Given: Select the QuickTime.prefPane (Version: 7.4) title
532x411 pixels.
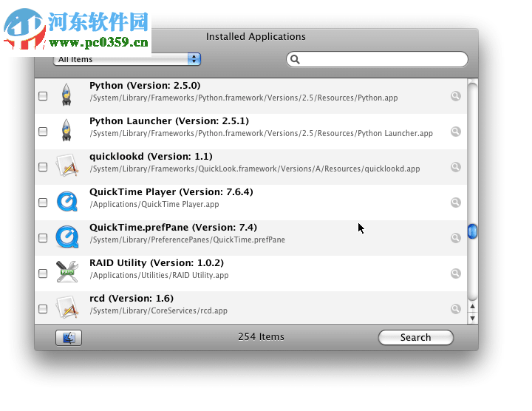Looking at the screenshot, I should pos(173,228).
